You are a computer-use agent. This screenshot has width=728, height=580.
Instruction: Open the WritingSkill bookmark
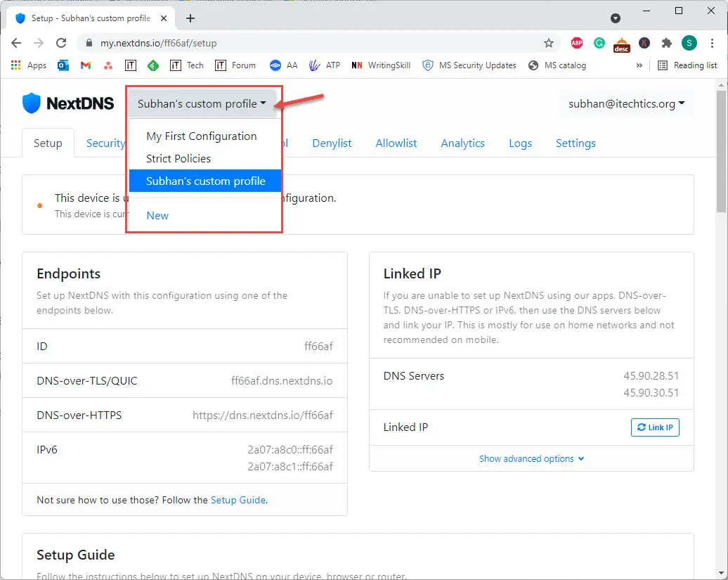[x=381, y=65]
